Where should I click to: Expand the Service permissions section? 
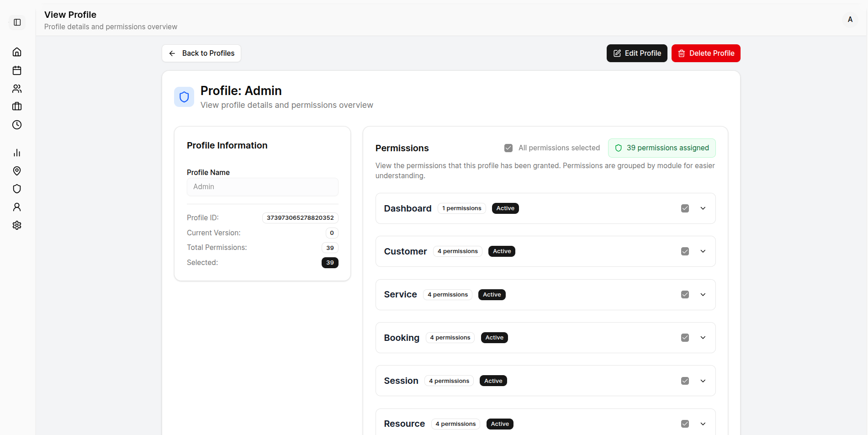pyautogui.click(x=703, y=294)
